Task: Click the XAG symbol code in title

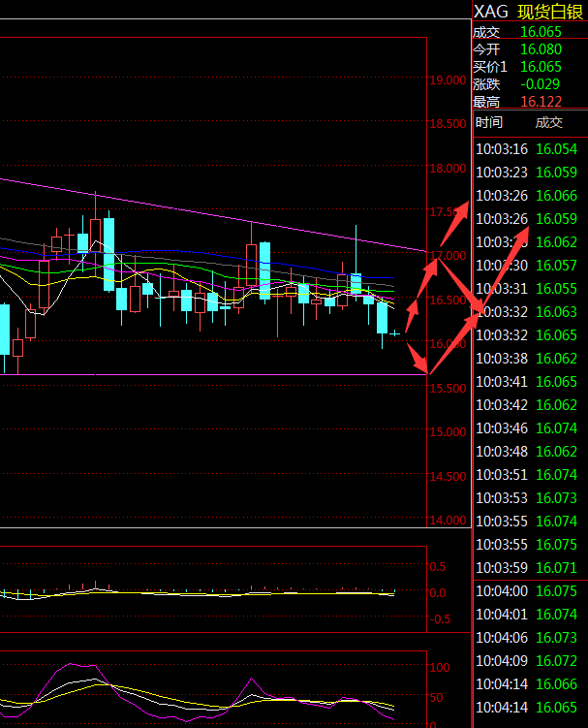Action: pyautogui.click(x=490, y=12)
